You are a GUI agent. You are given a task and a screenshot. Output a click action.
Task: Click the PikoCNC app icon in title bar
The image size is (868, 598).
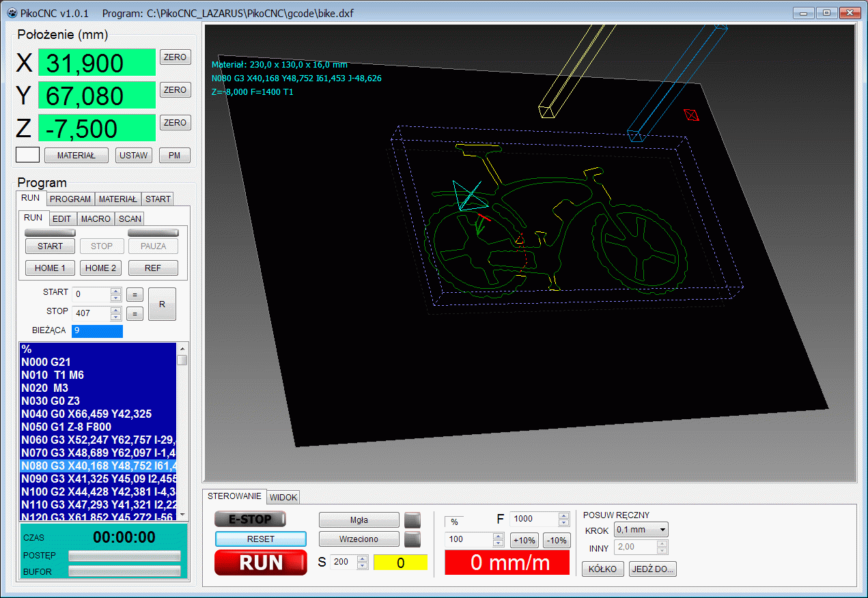tap(11, 14)
